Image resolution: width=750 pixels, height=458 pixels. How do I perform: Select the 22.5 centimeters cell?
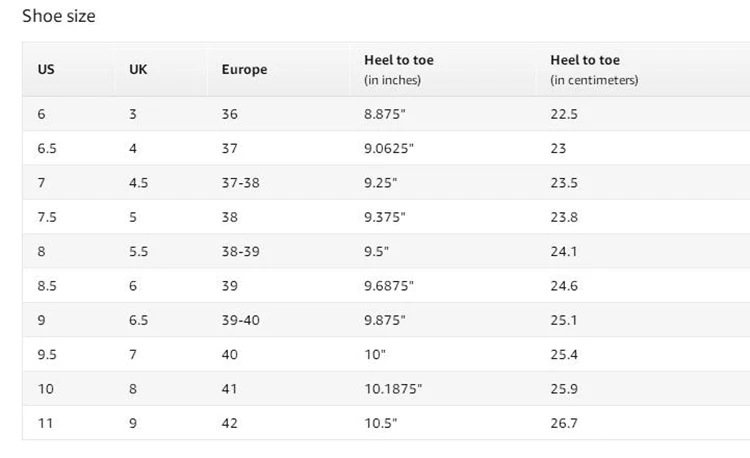564,114
